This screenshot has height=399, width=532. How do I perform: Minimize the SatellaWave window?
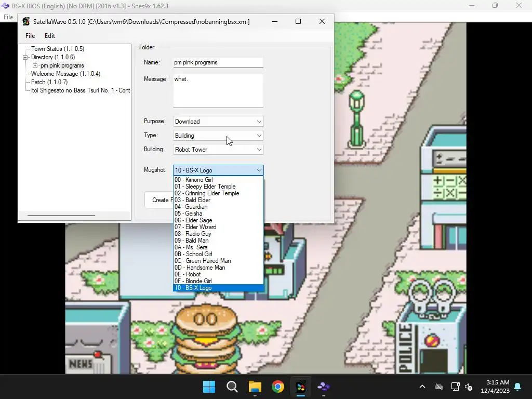(275, 21)
